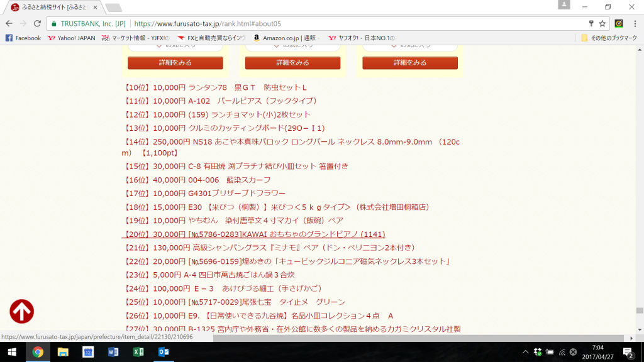Launch Word from the taskbar

(113, 352)
